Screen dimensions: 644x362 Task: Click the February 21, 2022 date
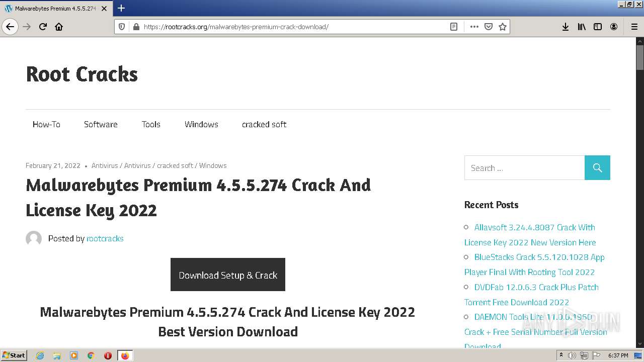click(53, 165)
